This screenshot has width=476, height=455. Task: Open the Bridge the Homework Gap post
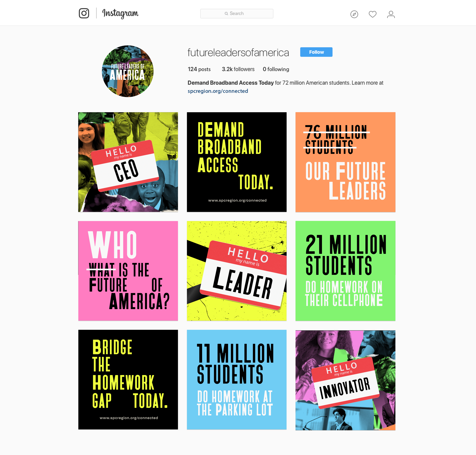[x=128, y=380]
